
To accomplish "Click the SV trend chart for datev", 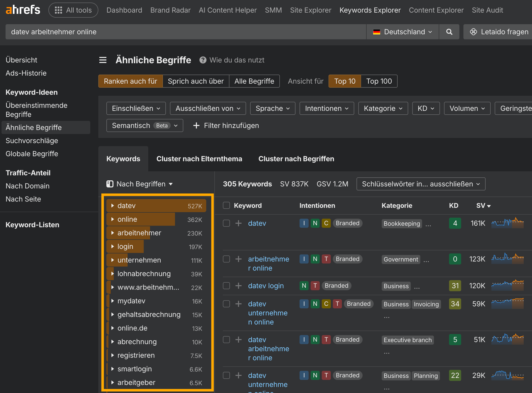I will pos(507,223).
